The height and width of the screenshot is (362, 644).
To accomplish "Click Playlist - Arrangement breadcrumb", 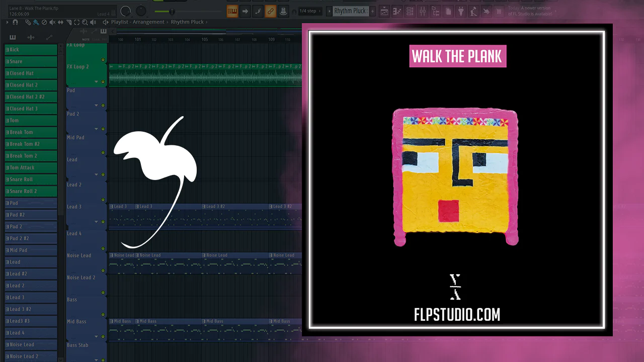I will (138, 22).
